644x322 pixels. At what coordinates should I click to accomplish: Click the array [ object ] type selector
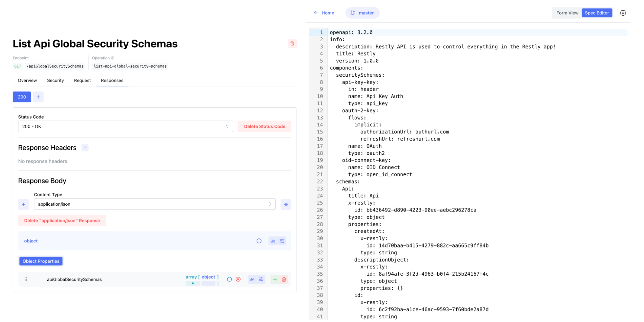202,277
